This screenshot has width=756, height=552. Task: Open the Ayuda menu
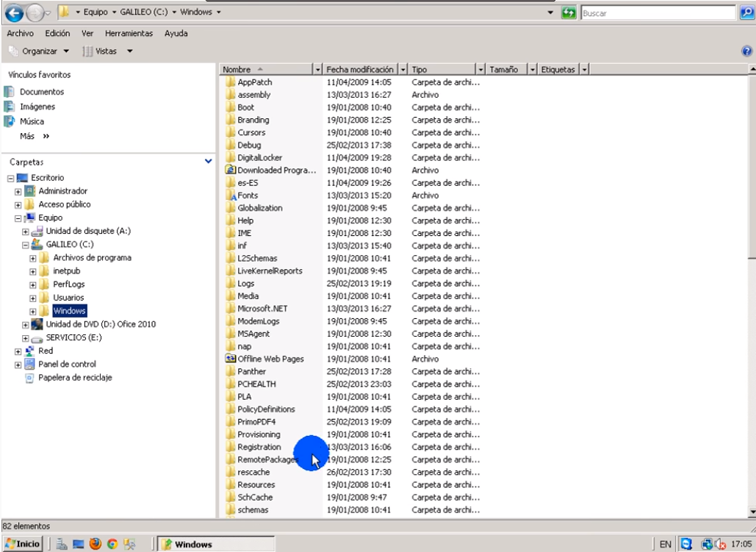tap(176, 33)
